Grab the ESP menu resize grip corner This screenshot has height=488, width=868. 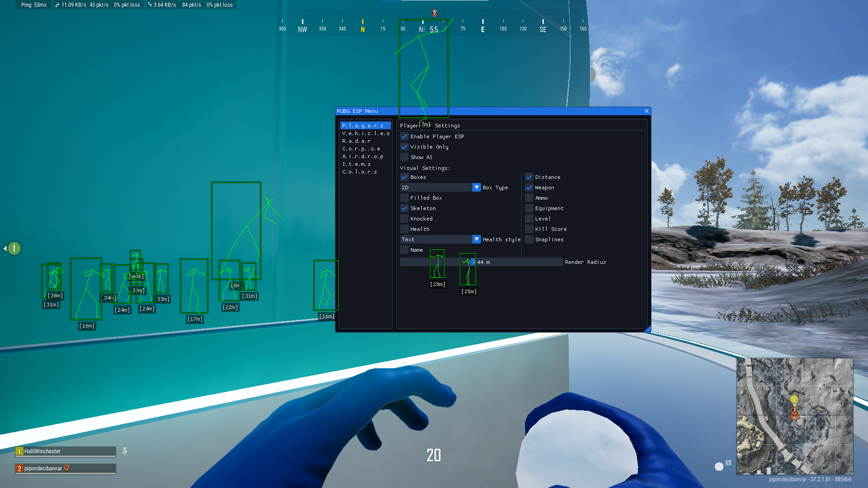click(x=647, y=329)
